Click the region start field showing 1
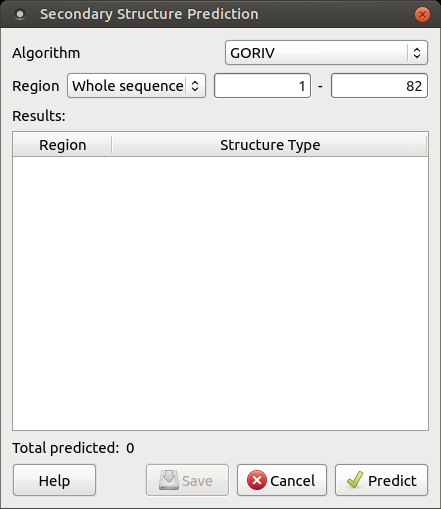Image resolution: width=441 pixels, height=509 pixels. coord(262,86)
